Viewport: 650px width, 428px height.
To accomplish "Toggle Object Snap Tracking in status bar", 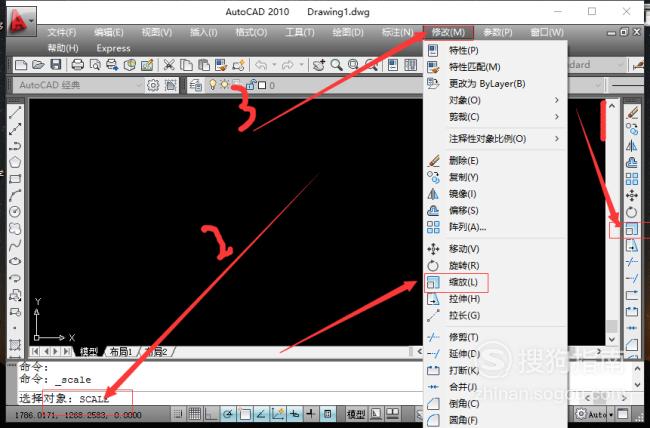I will click(x=261, y=413).
